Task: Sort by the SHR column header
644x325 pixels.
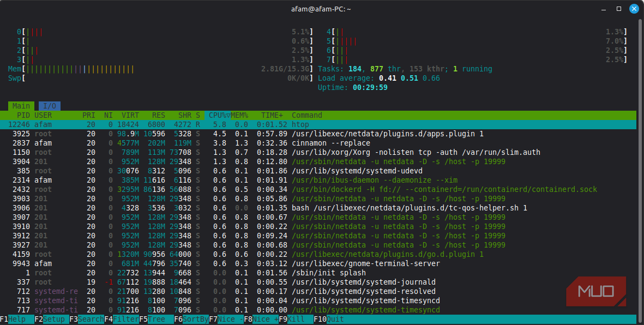Action: click(x=185, y=116)
